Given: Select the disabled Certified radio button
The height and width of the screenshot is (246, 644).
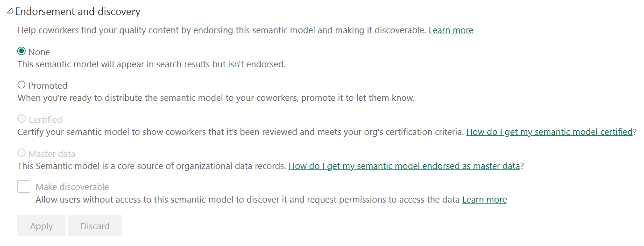Looking at the screenshot, I should coord(21,119).
